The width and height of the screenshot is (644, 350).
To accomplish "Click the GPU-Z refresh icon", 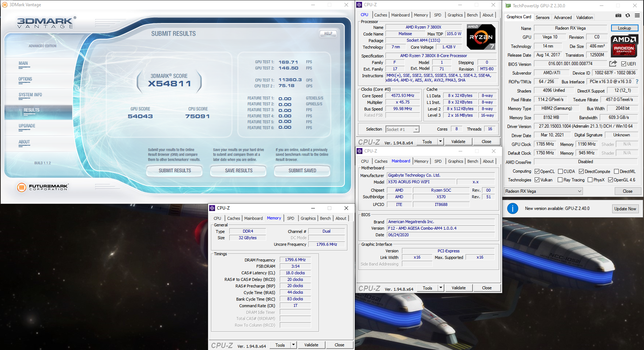I will [628, 15].
